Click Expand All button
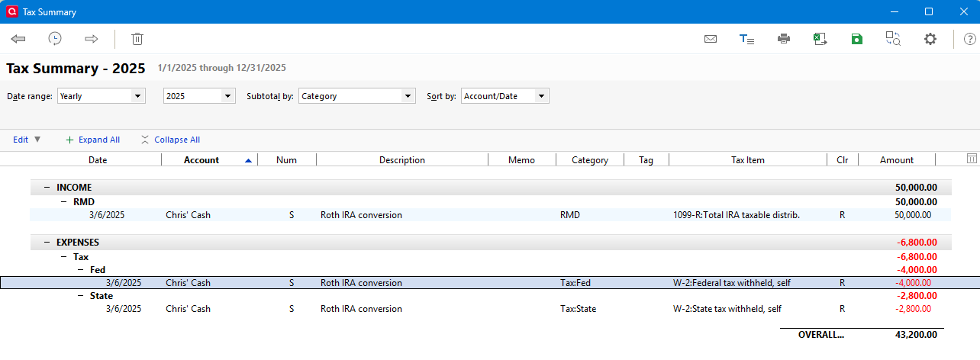This screenshot has height=360, width=980. tap(92, 140)
